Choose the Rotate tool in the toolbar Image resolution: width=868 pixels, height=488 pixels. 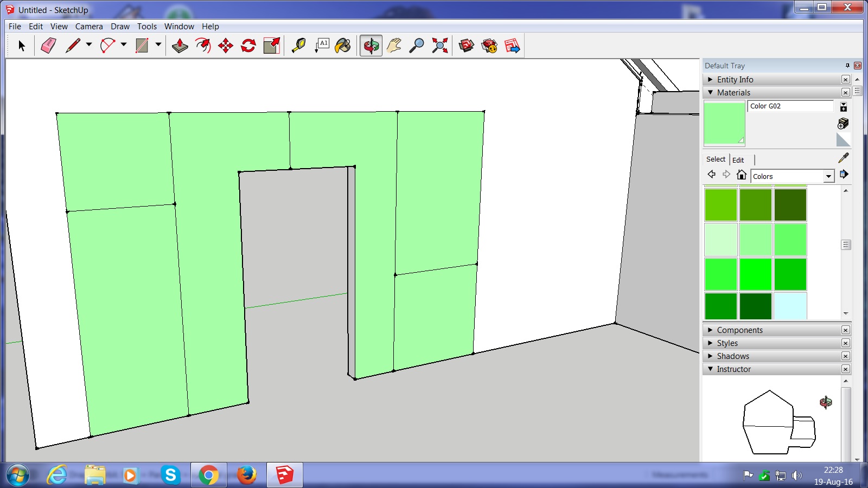click(248, 46)
